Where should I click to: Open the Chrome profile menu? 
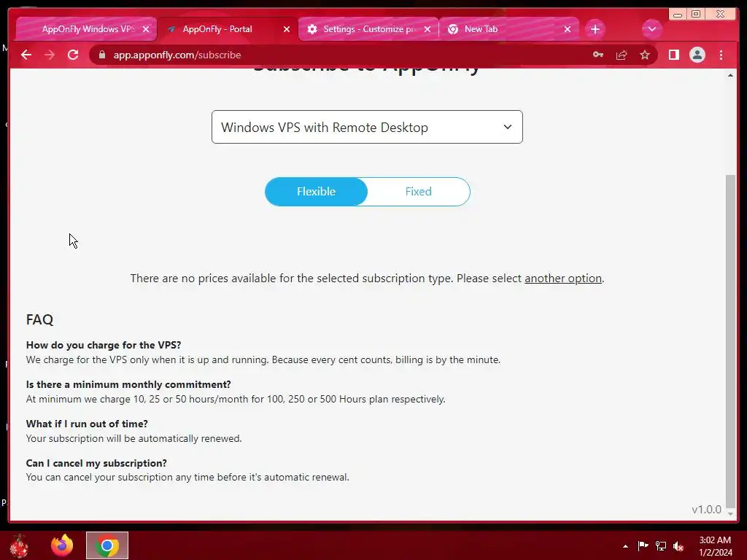click(697, 55)
